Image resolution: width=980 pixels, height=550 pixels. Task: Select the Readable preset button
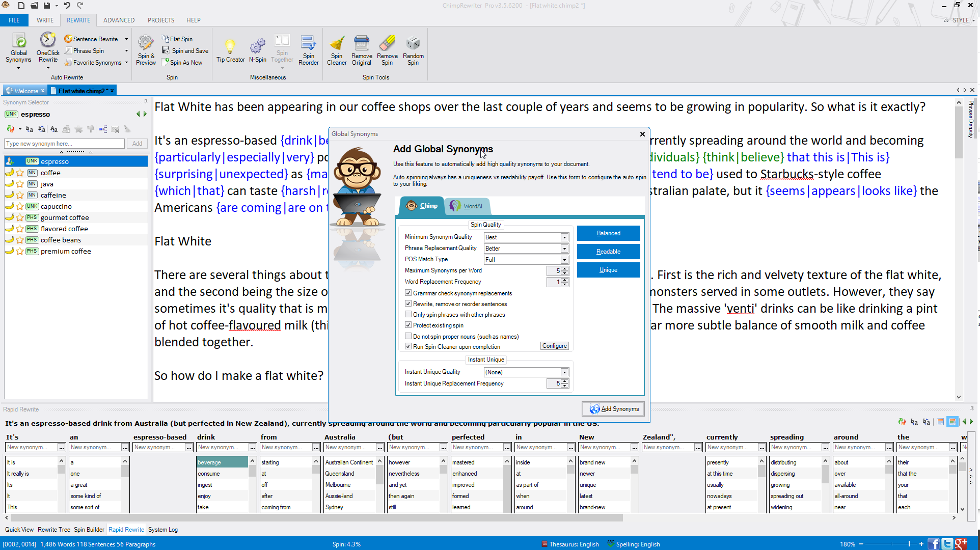point(608,252)
